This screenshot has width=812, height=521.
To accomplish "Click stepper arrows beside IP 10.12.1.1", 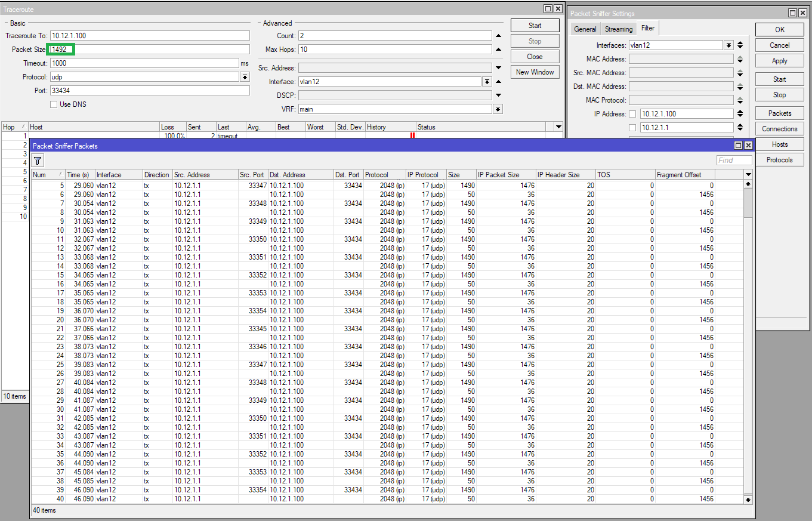I will point(740,128).
